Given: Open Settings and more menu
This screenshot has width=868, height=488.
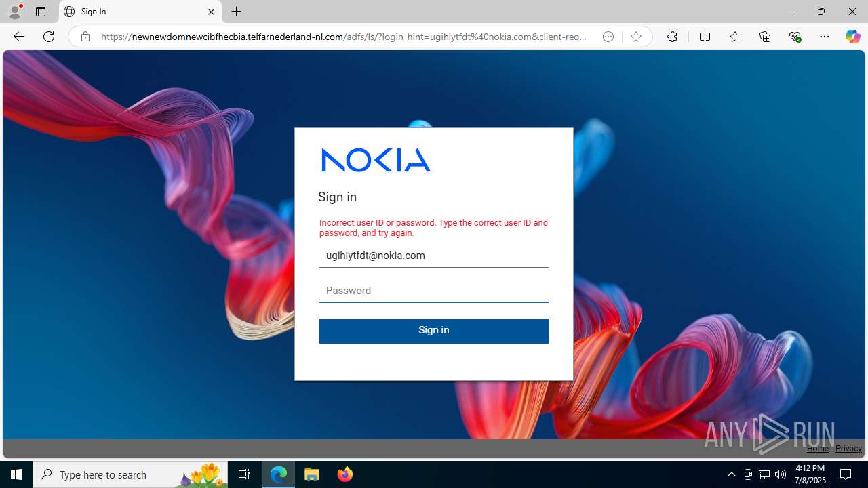Looking at the screenshot, I should (x=825, y=37).
